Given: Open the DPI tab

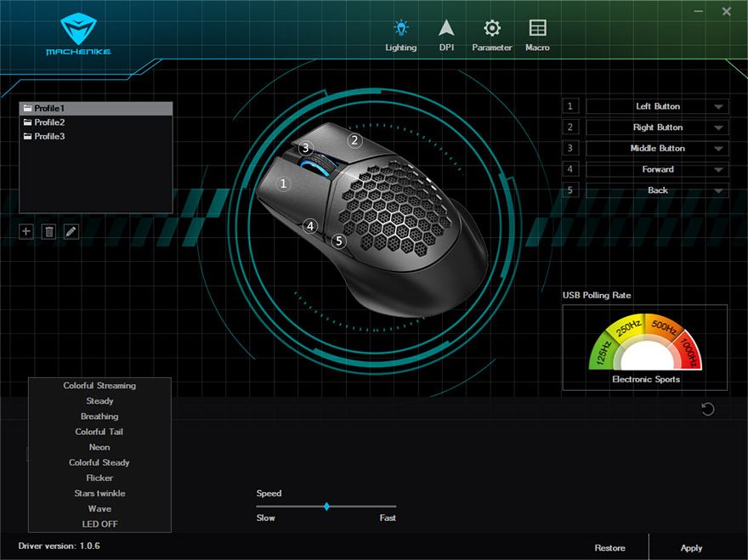Looking at the screenshot, I should tap(446, 36).
